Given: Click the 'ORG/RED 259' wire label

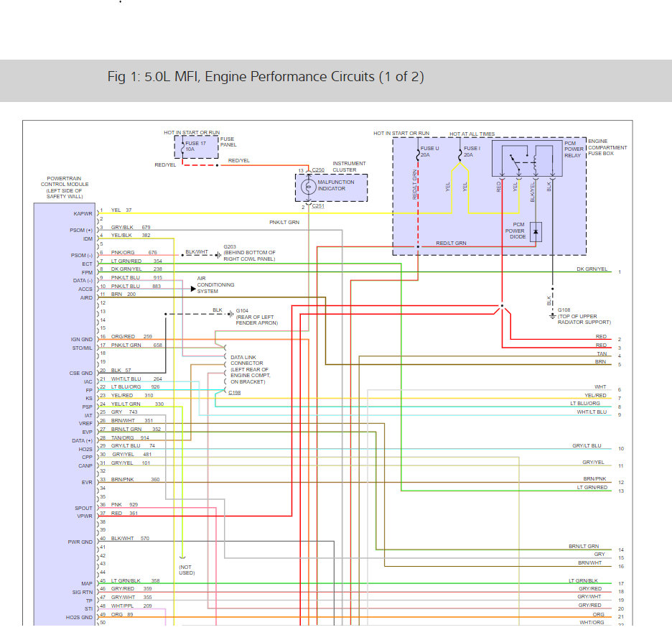Looking at the screenshot, I should (x=131, y=336).
